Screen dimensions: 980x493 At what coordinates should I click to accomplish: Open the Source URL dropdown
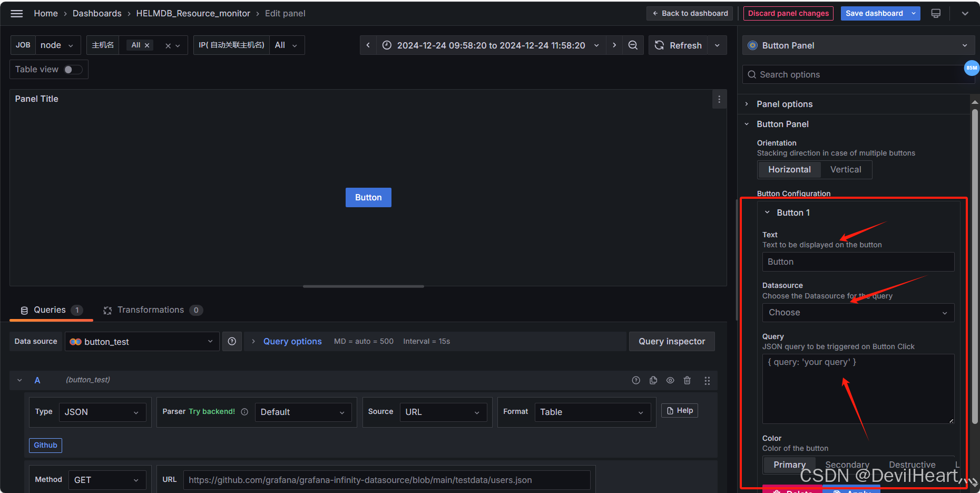[443, 412]
